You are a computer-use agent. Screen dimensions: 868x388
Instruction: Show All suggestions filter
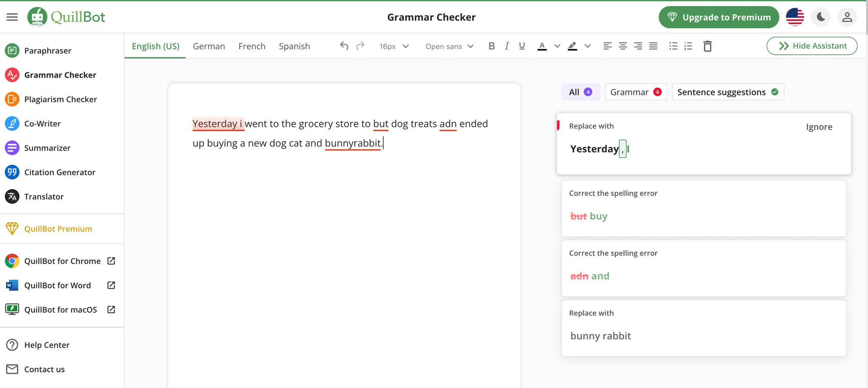[x=580, y=92]
